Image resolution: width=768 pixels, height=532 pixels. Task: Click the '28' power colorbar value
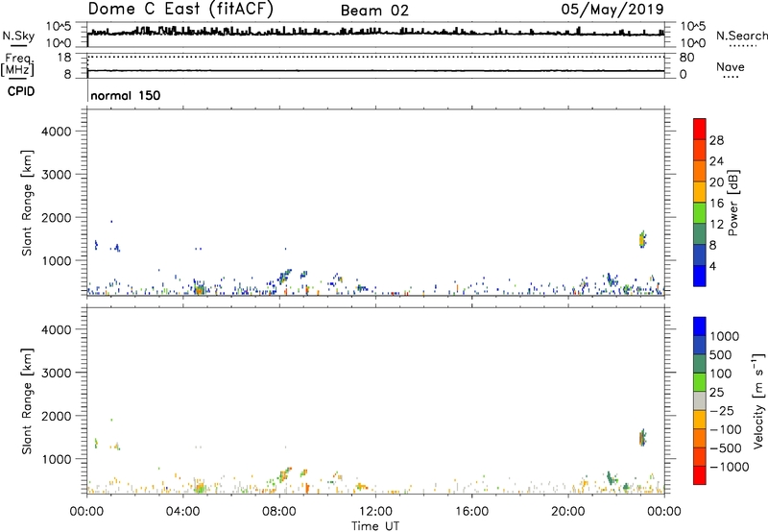point(716,140)
